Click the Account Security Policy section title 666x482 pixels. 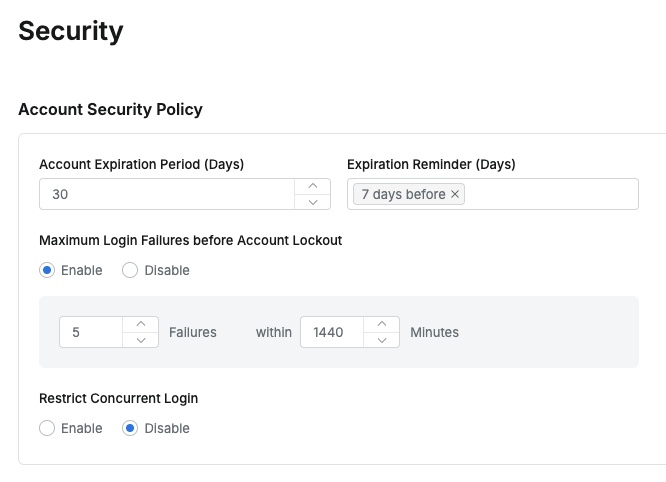110,109
